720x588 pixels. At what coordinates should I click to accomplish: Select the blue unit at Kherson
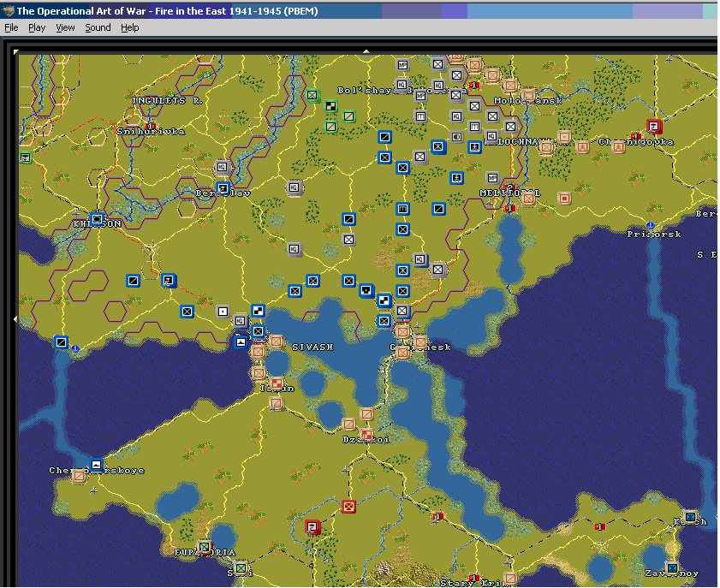coord(97,219)
